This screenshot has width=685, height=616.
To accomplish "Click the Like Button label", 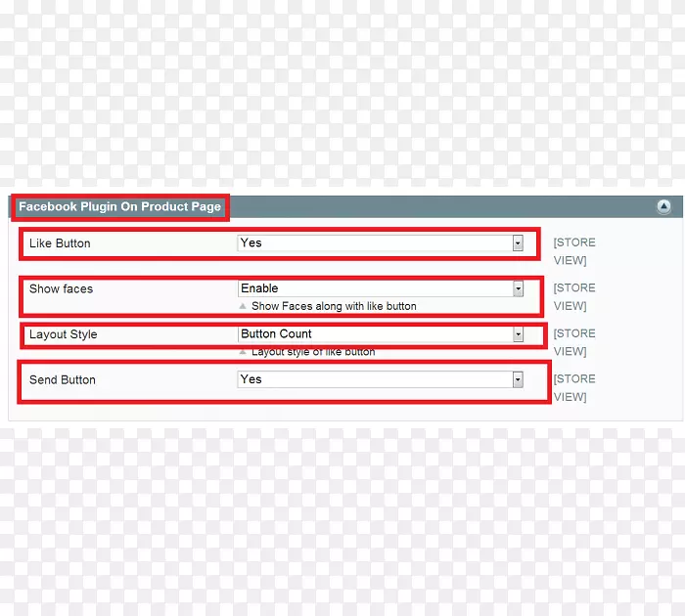I will tap(60, 243).
